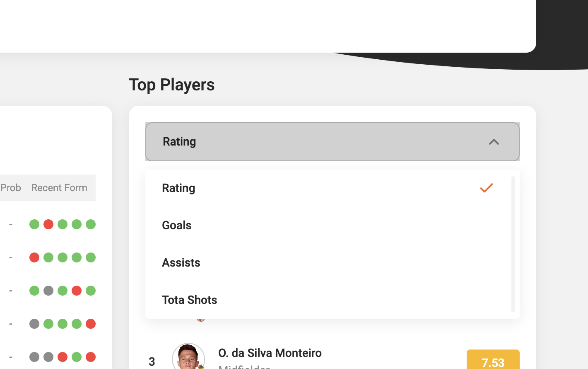Open the sorting dropdown labeled Rating
Image resolution: width=588 pixels, height=369 pixels.
coord(332,142)
